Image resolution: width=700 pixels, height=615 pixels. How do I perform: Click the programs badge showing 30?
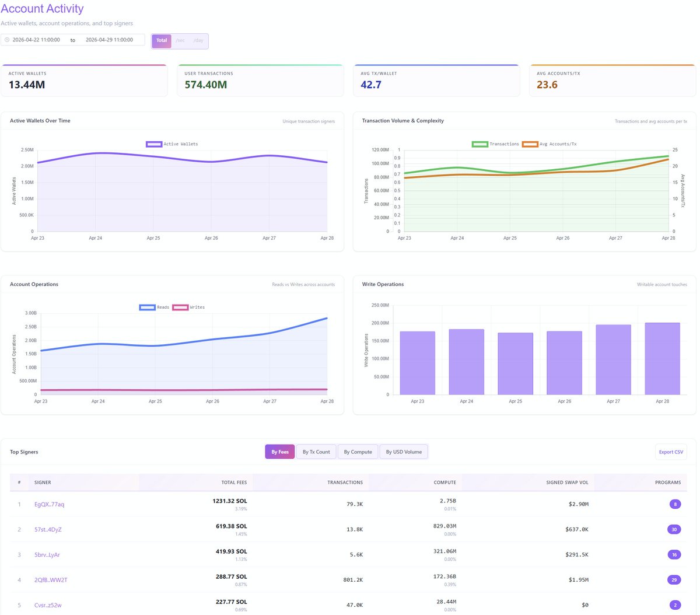[674, 530]
